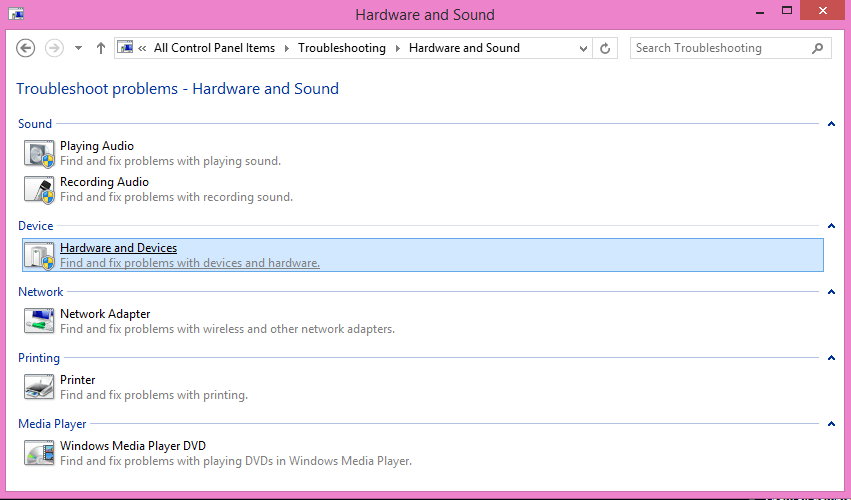Viewport: 851px width, 500px height.
Task: Click the window system icon in title bar
Action: (x=16, y=13)
